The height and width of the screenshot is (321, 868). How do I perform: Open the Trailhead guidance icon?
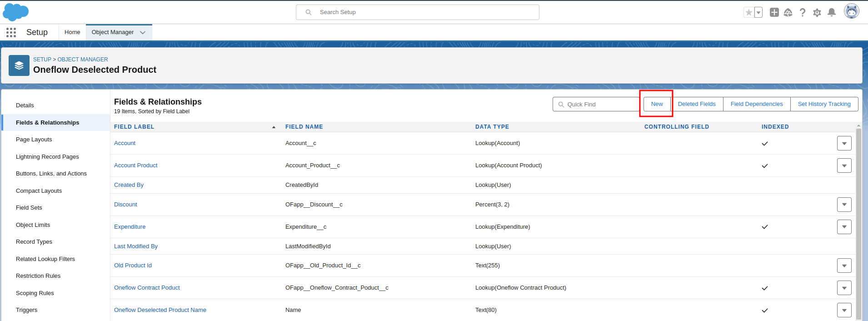(x=788, y=12)
